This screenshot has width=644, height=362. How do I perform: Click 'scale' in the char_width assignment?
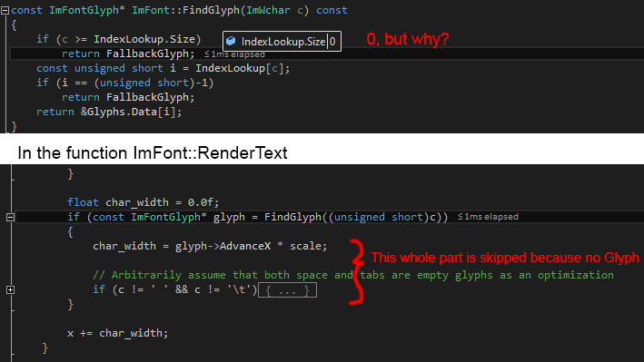(x=305, y=246)
